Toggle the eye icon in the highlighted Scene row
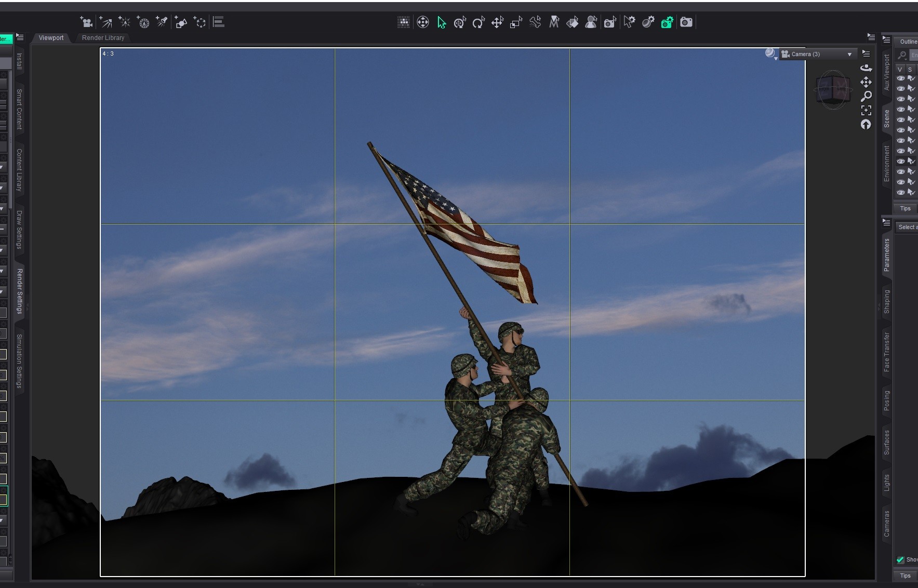 click(x=901, y=161)
